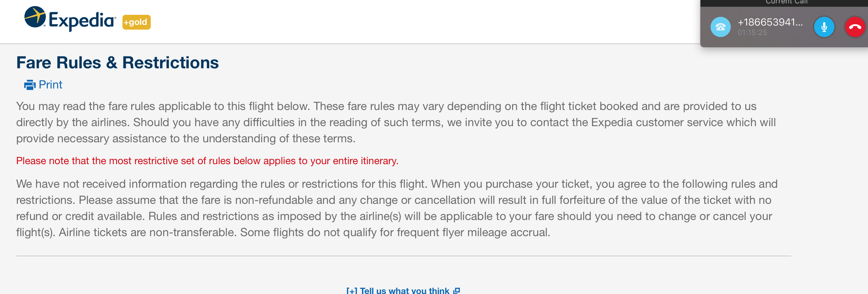The width and height of the screenshot is (868, 294).
Task: Click the white microphone icon on the call bar
Action: point(824,27)
